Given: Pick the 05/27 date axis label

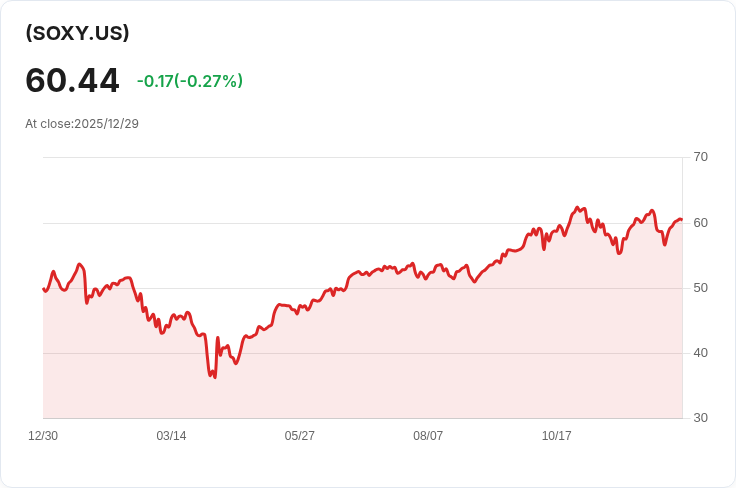Looking at the screenshot, I should point(300,436).
